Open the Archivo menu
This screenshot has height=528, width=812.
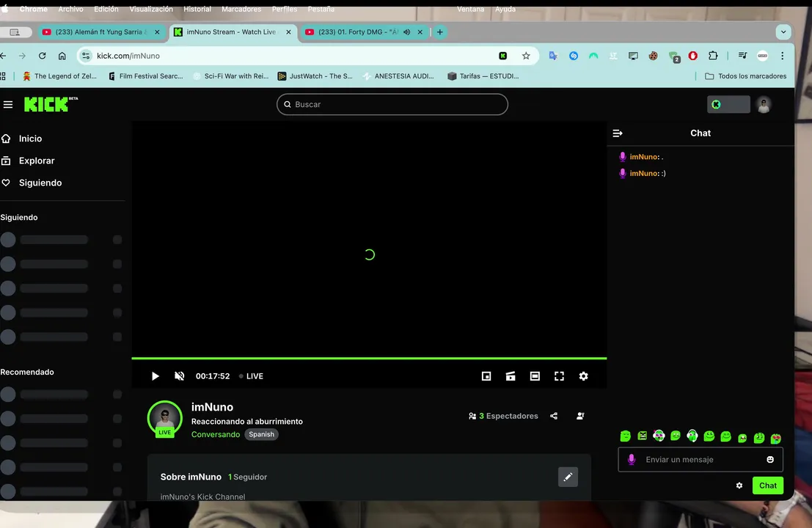(x=70, y=10)
